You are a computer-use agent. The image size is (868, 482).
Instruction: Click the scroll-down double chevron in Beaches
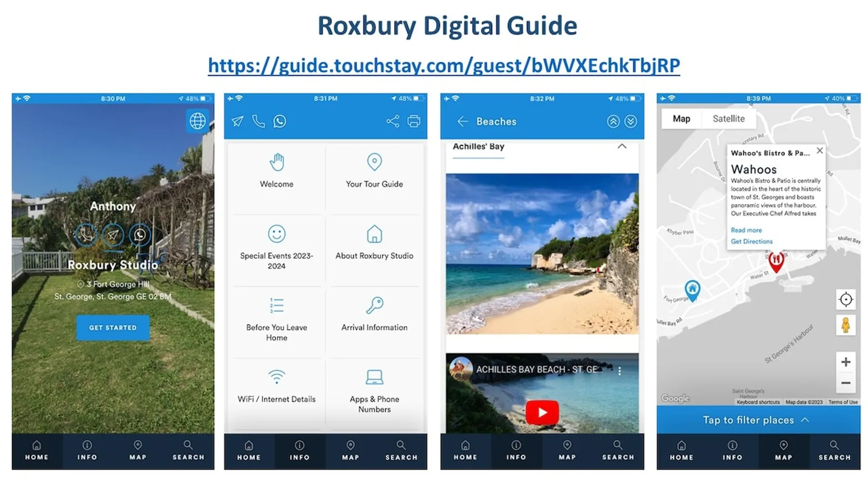point(630,121)
